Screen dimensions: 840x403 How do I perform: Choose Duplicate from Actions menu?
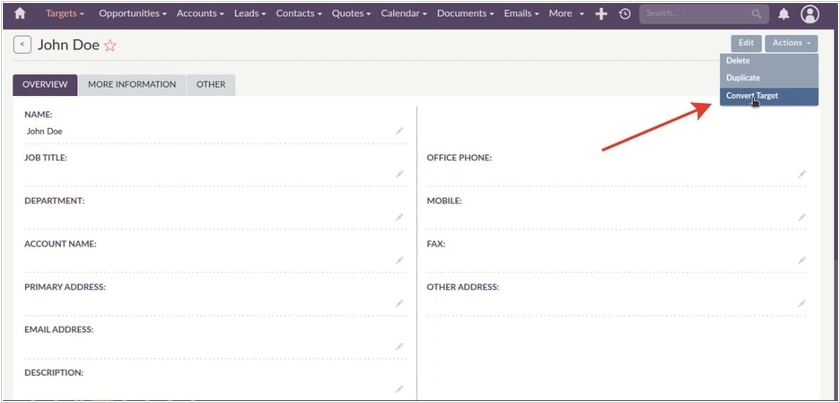coord(769,78)
